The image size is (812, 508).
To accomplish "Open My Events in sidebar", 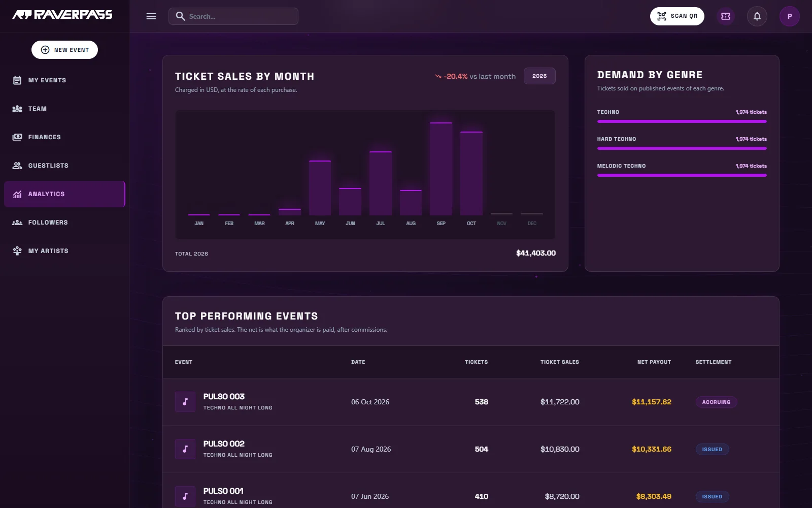I will point(64,80).
